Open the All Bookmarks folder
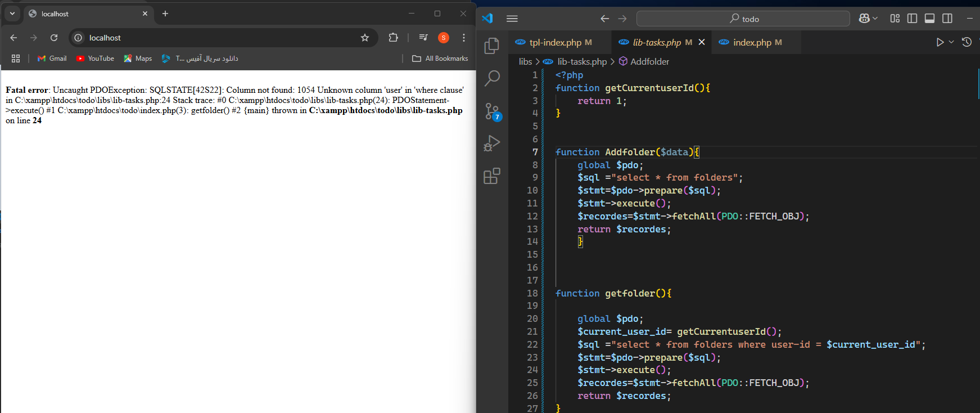980x413 pixels. (440, 59)
